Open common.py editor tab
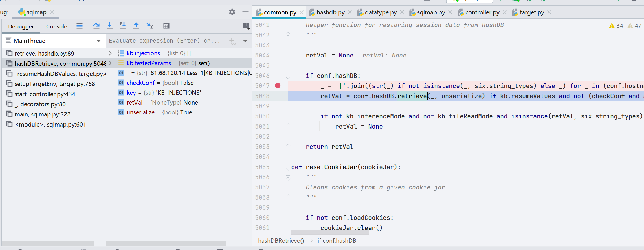Viewport: 644px width, 250px height. click(x=280, y=12)
